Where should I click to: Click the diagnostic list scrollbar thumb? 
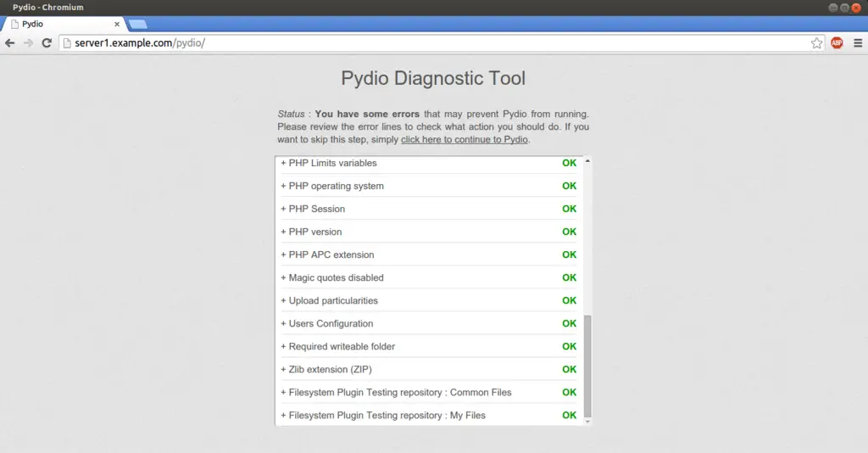pyautogui.click(x=587, y=366)
